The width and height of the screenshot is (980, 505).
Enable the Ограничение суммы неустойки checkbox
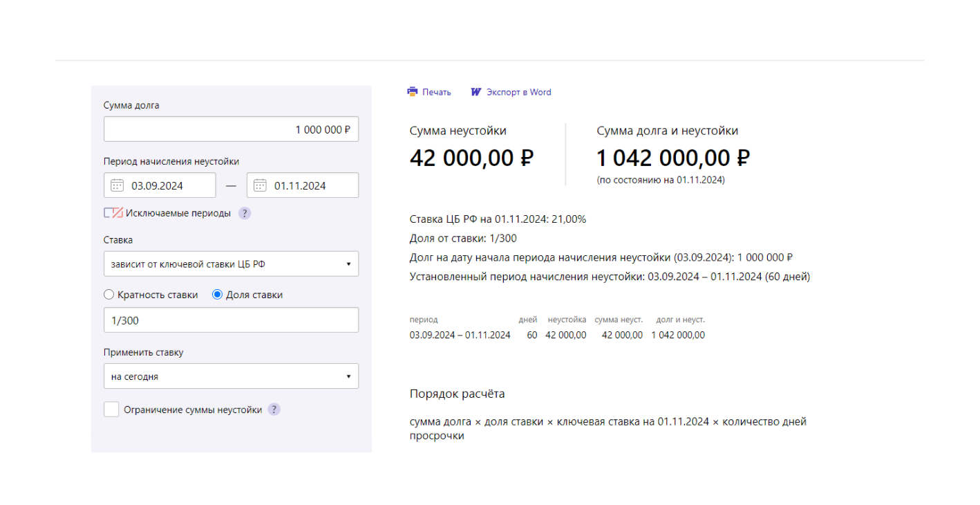pyautogui.click(x=111, y=410)
